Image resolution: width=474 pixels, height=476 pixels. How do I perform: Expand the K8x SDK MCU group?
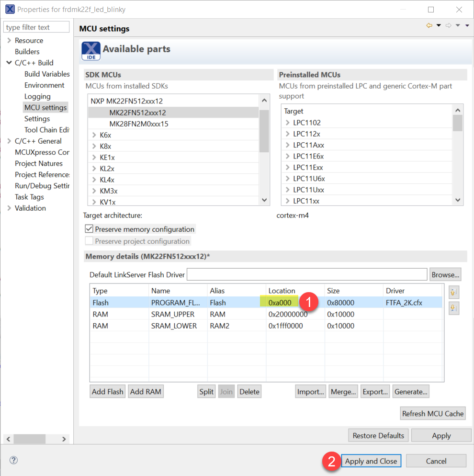(94, 146)
